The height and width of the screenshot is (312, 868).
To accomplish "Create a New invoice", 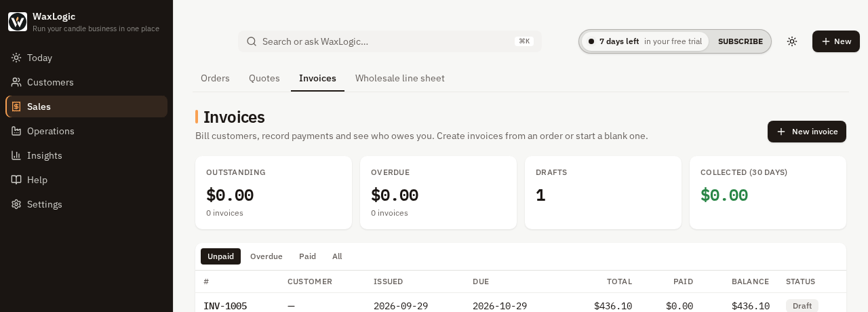I will (807, 132).
